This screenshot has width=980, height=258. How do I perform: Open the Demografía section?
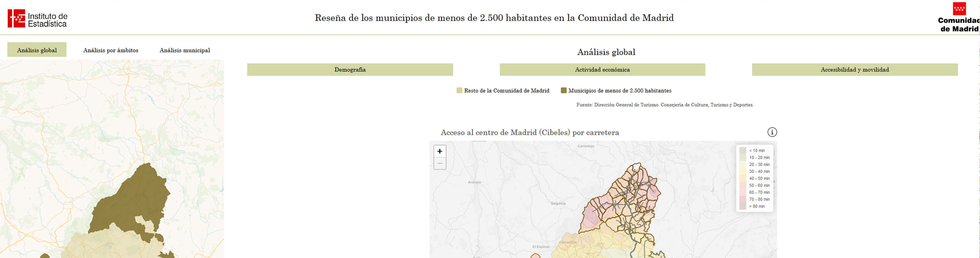click(x=350, y=70)
